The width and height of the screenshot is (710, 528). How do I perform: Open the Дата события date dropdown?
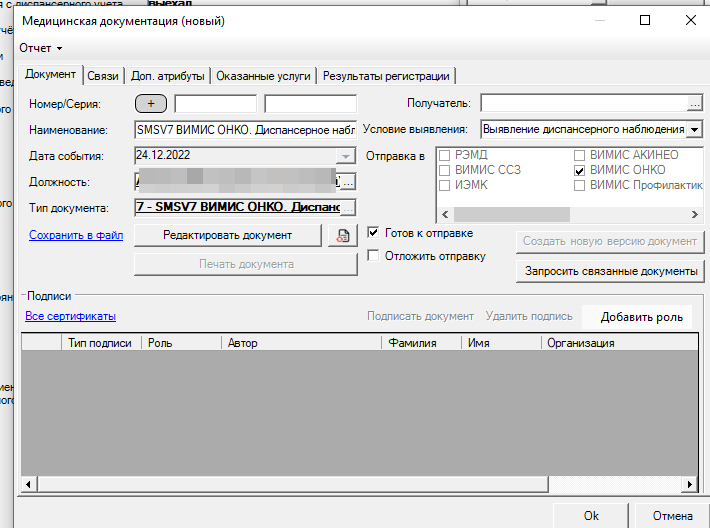345,156
